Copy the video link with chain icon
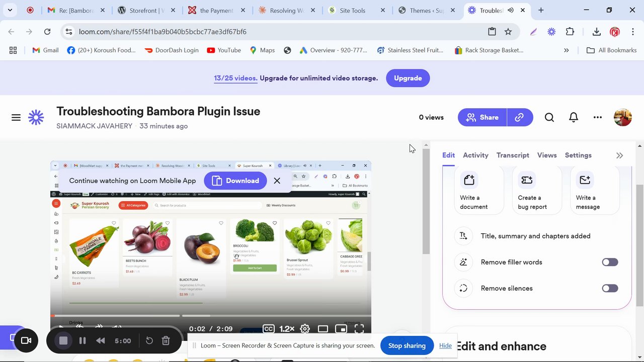The height and width of the screenshot is (362, 644). (x=520, y=117)
